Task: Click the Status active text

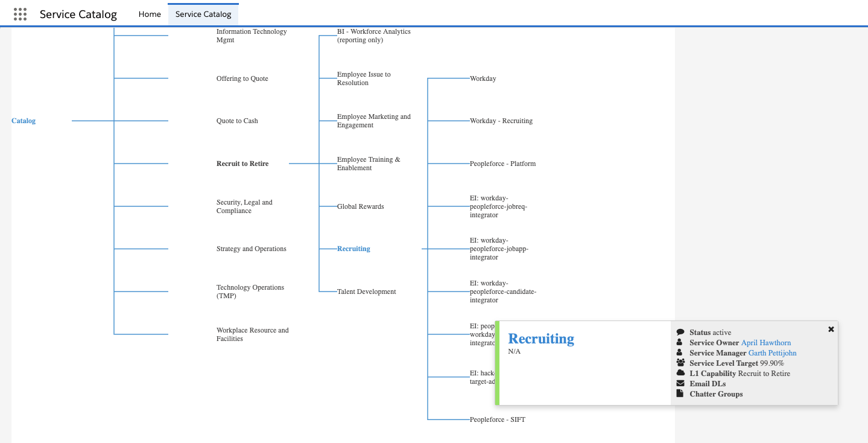Action: pyautogui.click(x=711, y=333)
